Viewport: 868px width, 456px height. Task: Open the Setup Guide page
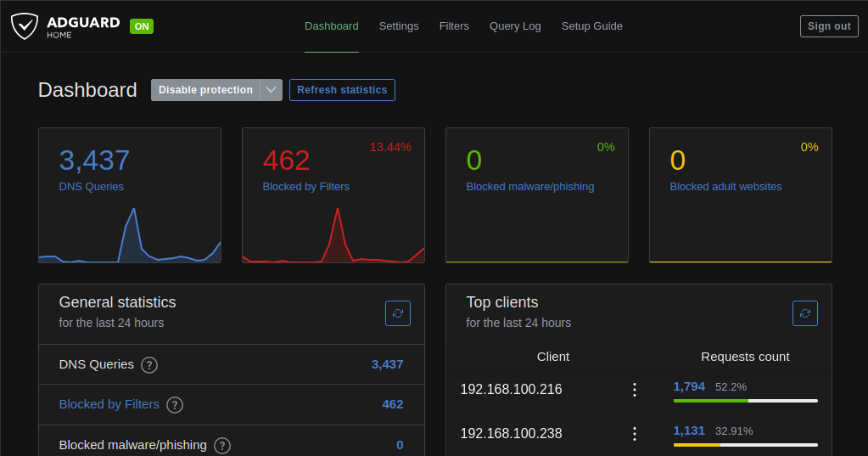[591, 26]
